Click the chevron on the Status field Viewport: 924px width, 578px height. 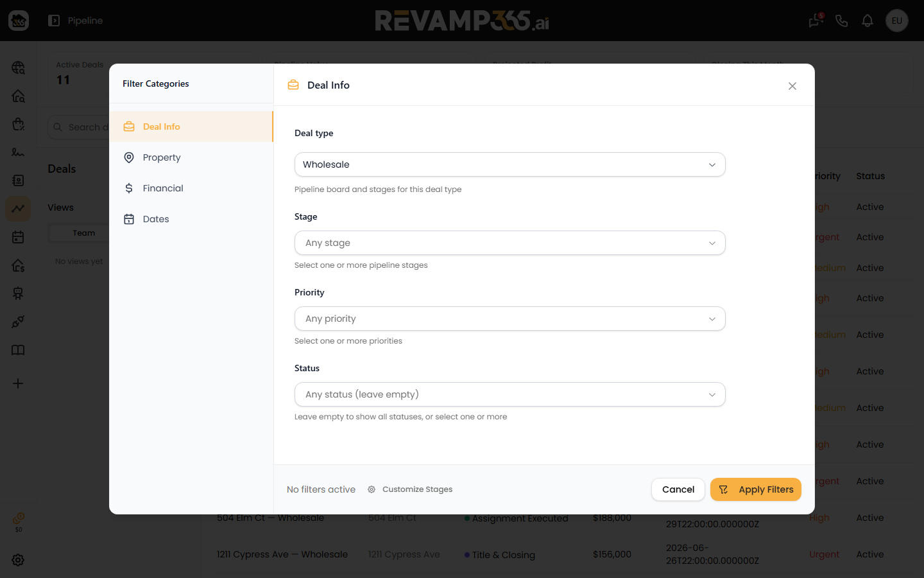[712, 395]
